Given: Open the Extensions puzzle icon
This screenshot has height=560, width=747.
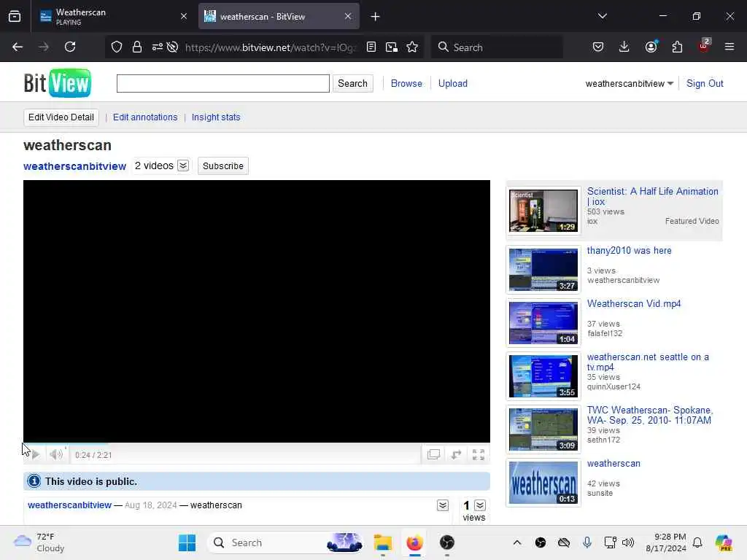Looking at the screenshot, I should (x=677, y=47).
